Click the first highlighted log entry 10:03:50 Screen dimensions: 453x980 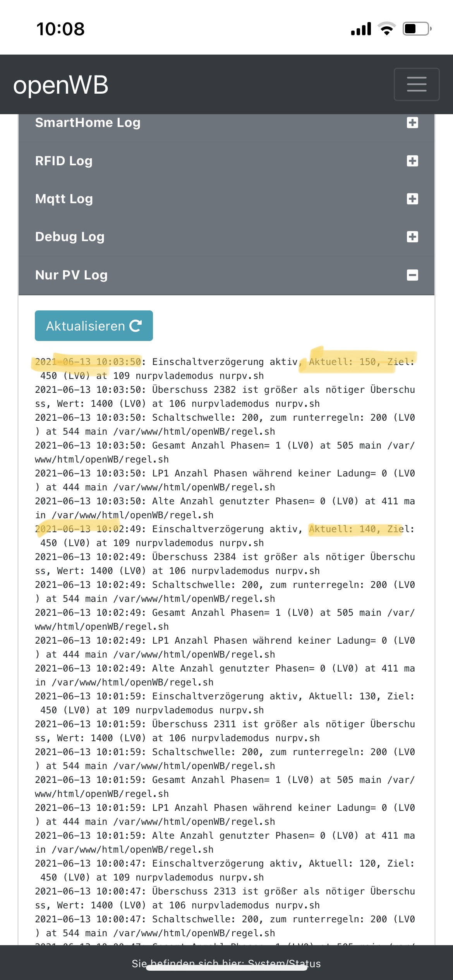[x=88, y=362]
